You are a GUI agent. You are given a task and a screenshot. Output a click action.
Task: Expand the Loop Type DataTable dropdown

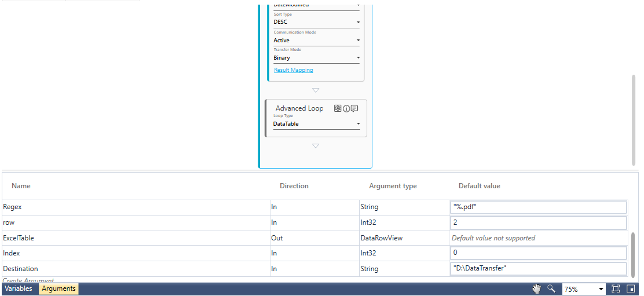(x=358, y=124)
